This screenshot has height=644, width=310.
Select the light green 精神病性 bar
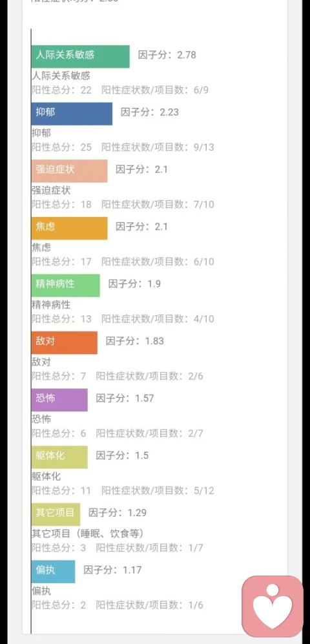point(66,286)
